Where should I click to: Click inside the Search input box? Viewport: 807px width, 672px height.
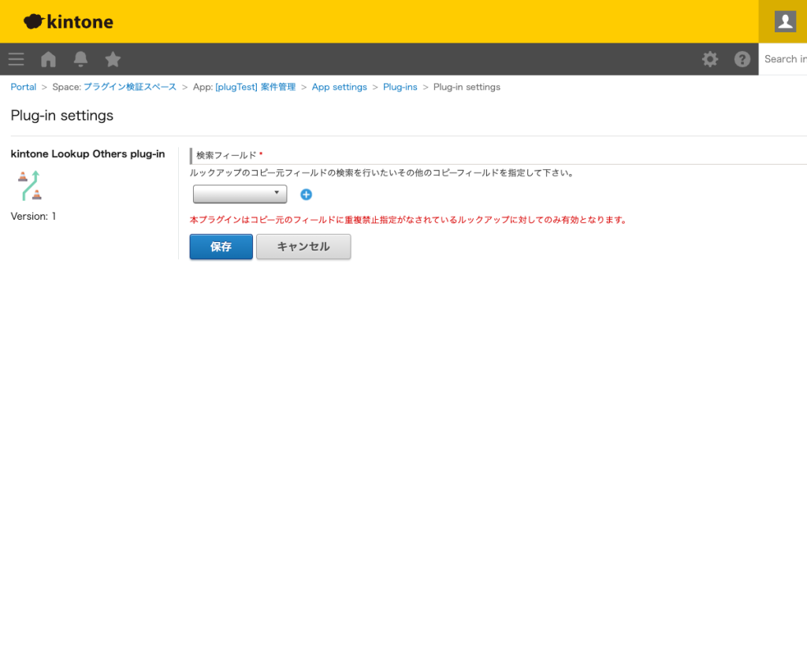pos(787,59)
